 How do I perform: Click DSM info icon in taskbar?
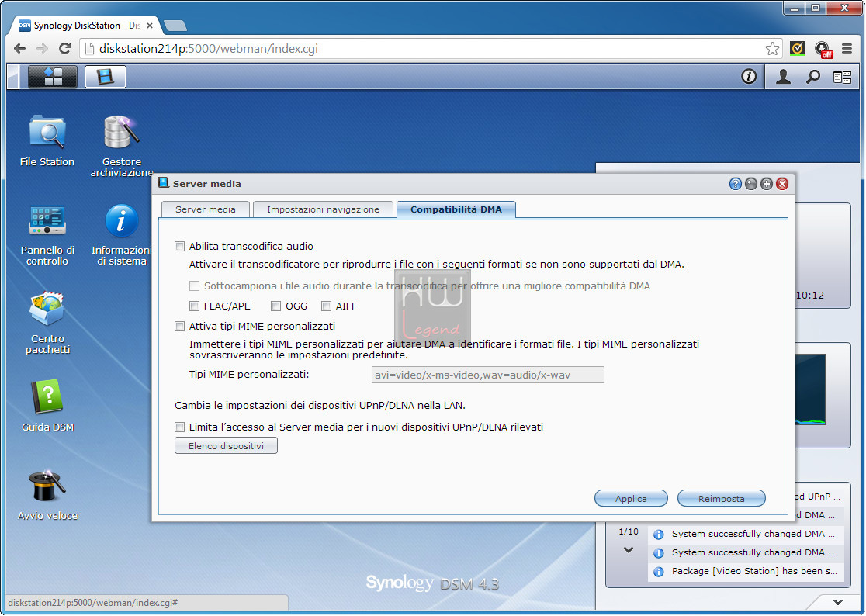748,76
